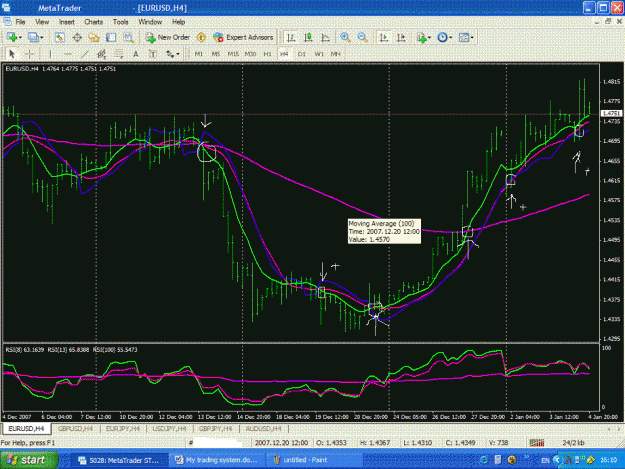Image resolution: width=625 pixels, height=469 pixels.
Task: Select the Trendline drawing tool
Action: pyautogui.click(x=85, y=54)
